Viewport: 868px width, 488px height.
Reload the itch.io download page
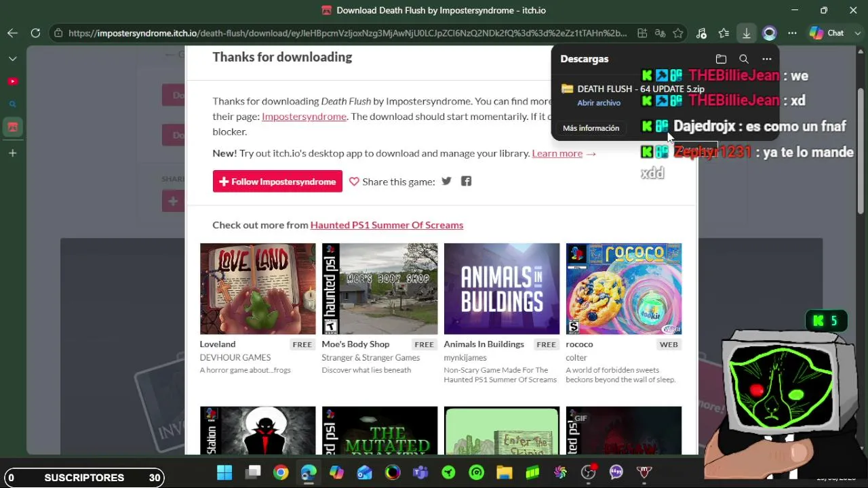[x=35, y=33]
